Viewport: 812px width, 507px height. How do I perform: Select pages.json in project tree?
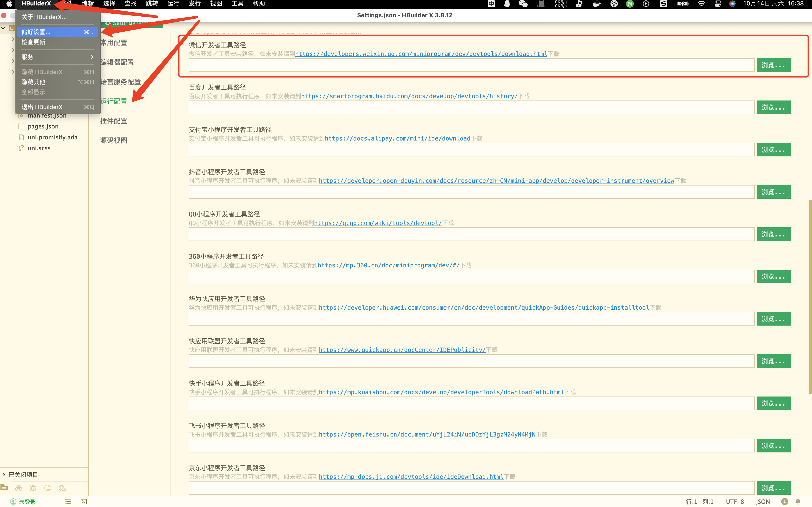(43, 126)
